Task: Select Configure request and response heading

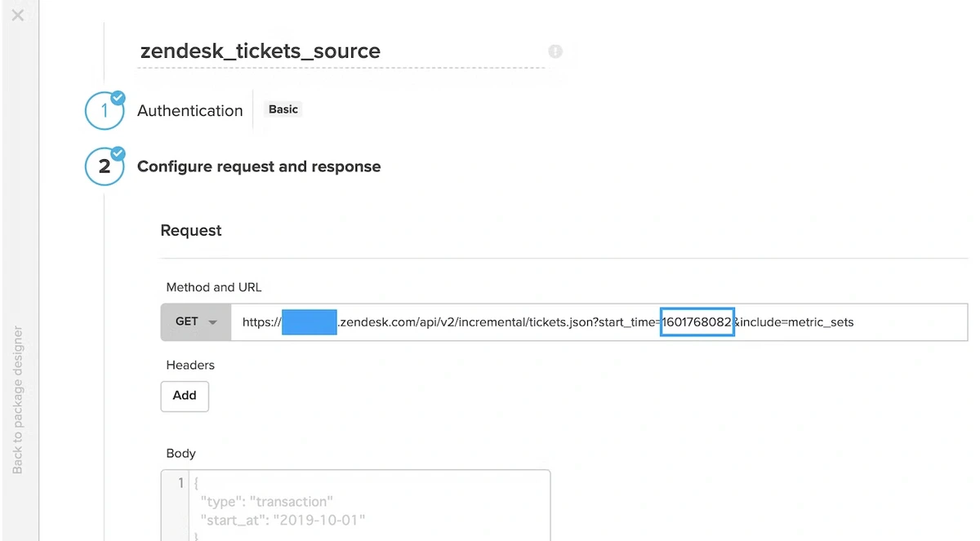Action: [x=259, y=166]
